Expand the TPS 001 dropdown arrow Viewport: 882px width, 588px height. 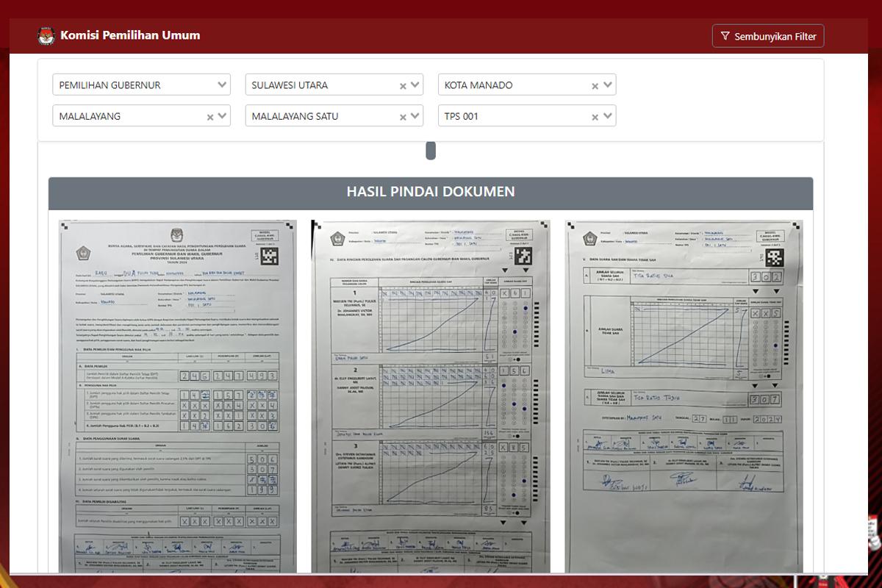(608, 115)
